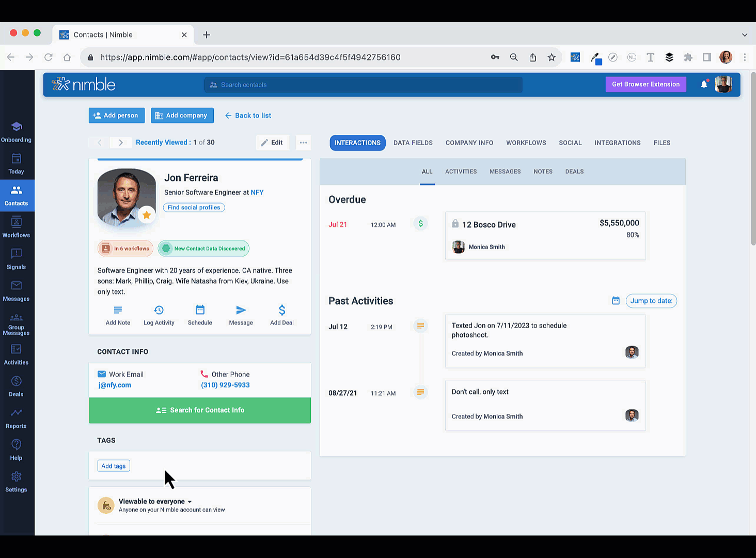This screenshot has height=558, width=756.
Task: Open the three-dots more options menu
Action: (303, 143)
